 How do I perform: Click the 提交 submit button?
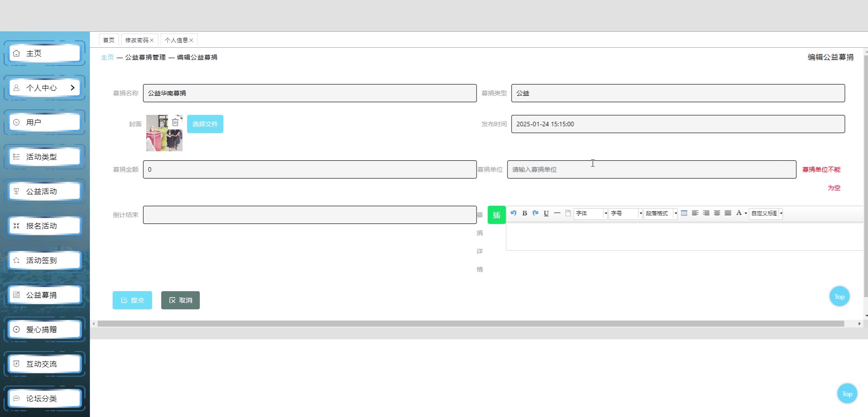click(132, 300)
